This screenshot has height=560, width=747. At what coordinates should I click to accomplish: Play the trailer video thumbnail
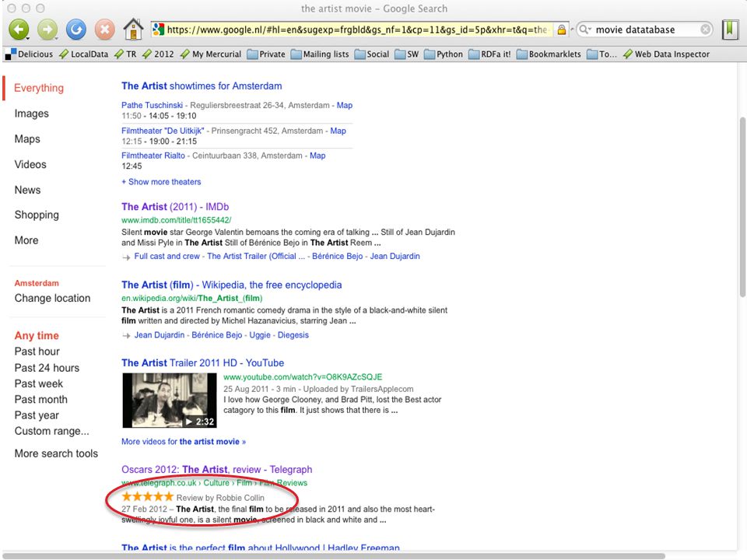pyautogui.click(x=170, y=401)
